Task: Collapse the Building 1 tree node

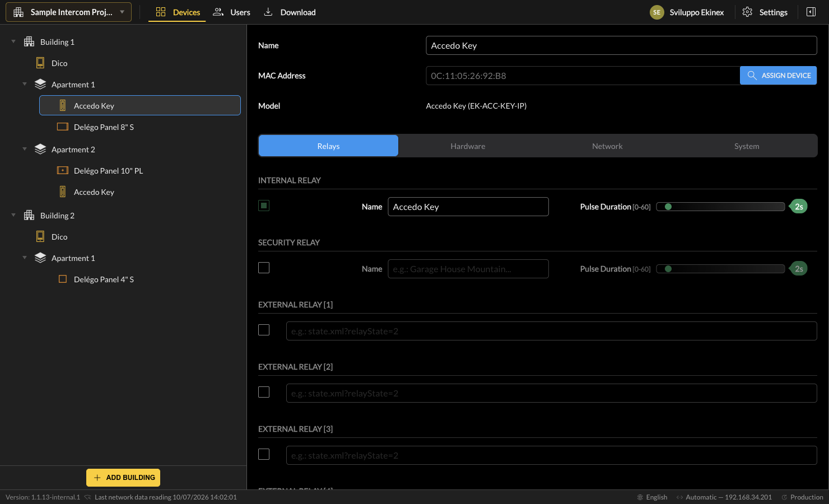Action: coord(13,41)
